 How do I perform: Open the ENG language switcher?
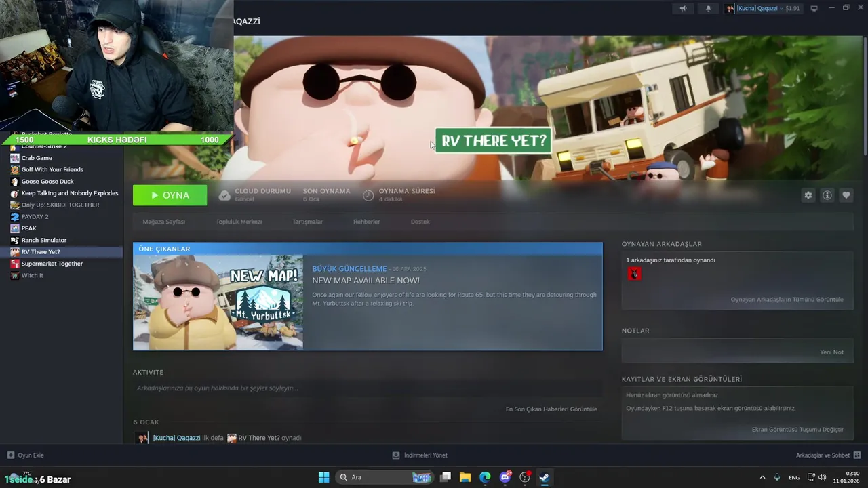pos(794,477)
